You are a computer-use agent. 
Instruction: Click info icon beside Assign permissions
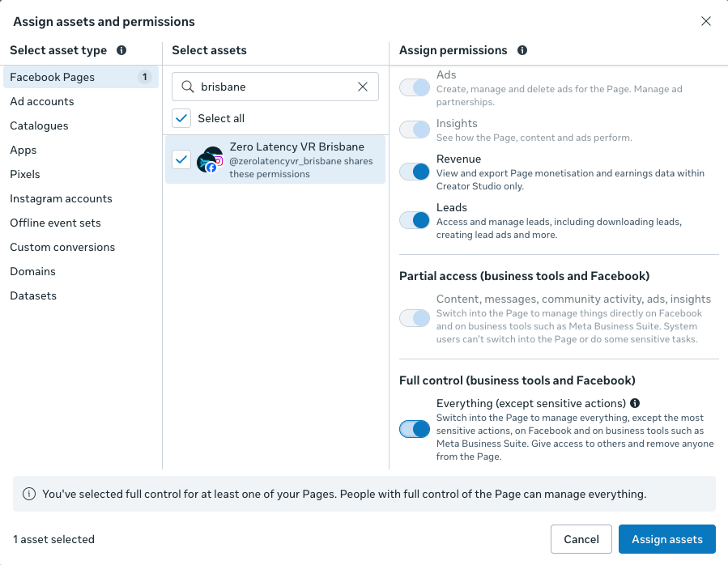[x=522, y=50]
